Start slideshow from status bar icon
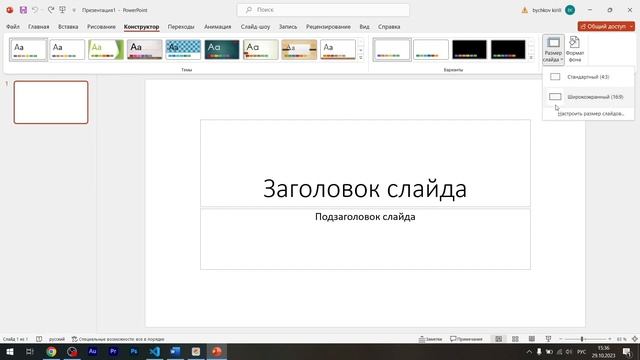 tap(548, 339)
